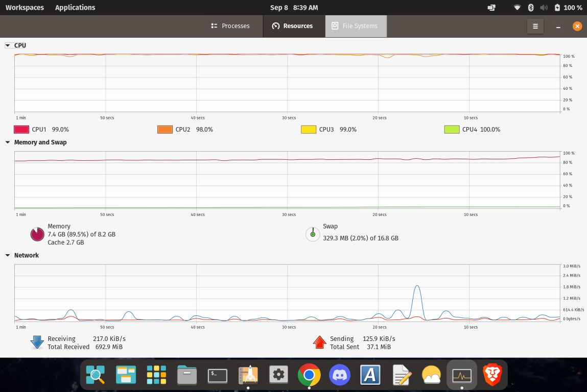587x392 pixels.
Task: Collapse the Memory and Swap section
Action: pos(8,142)
